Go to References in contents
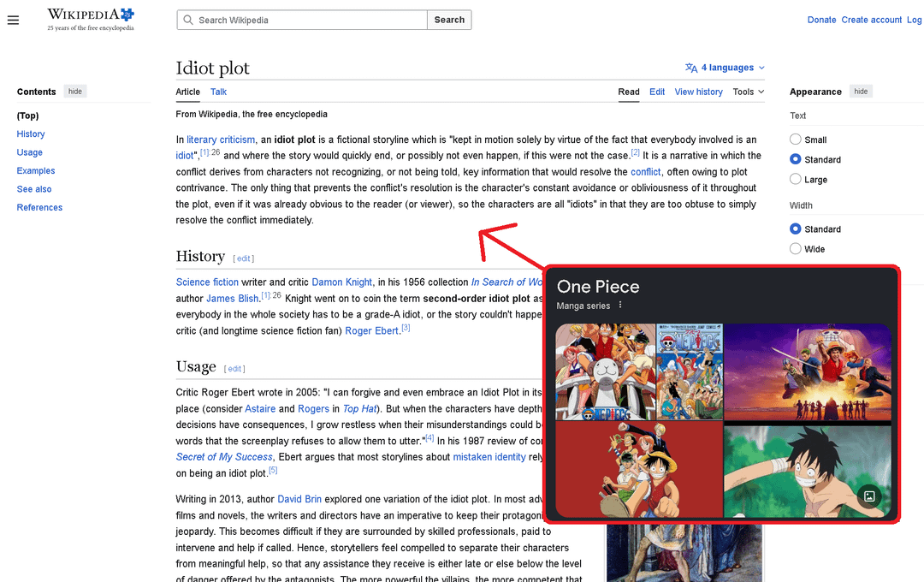The image size is (924, 582). pos(39,207)
